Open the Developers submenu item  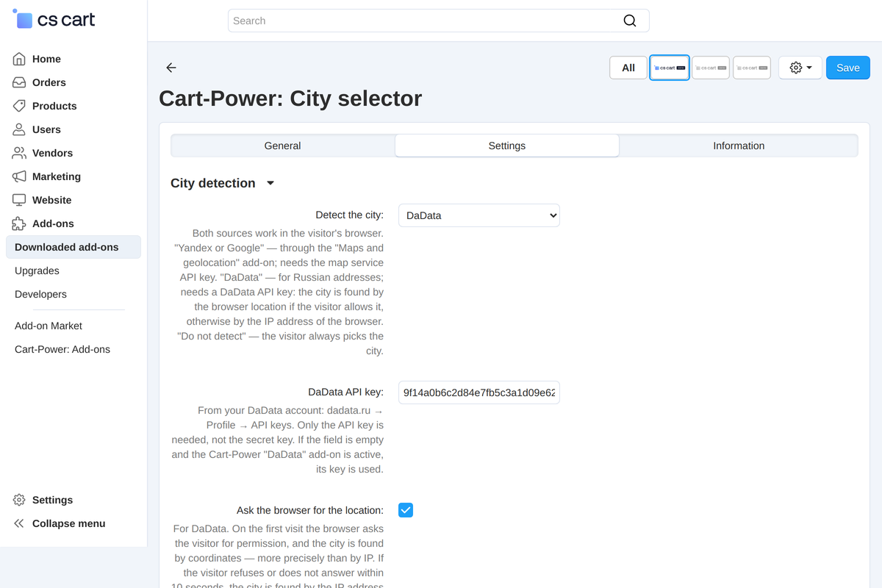40,294
